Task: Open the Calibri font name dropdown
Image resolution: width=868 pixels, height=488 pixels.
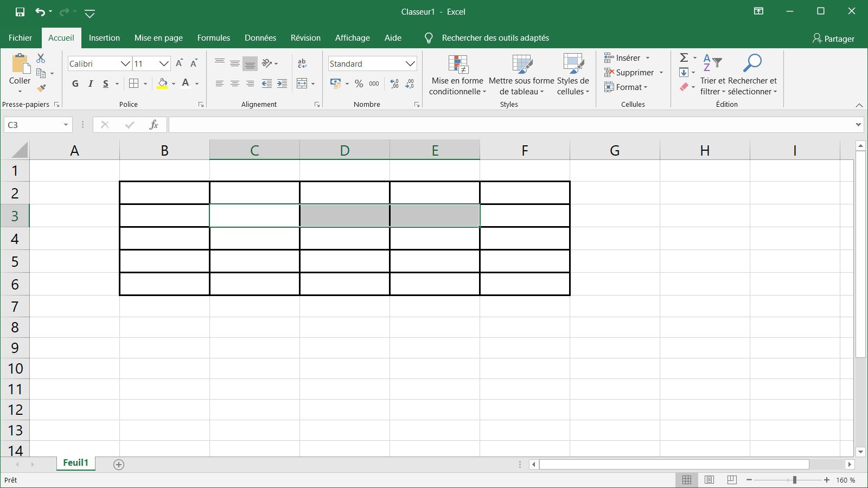Action: (125, 63)
